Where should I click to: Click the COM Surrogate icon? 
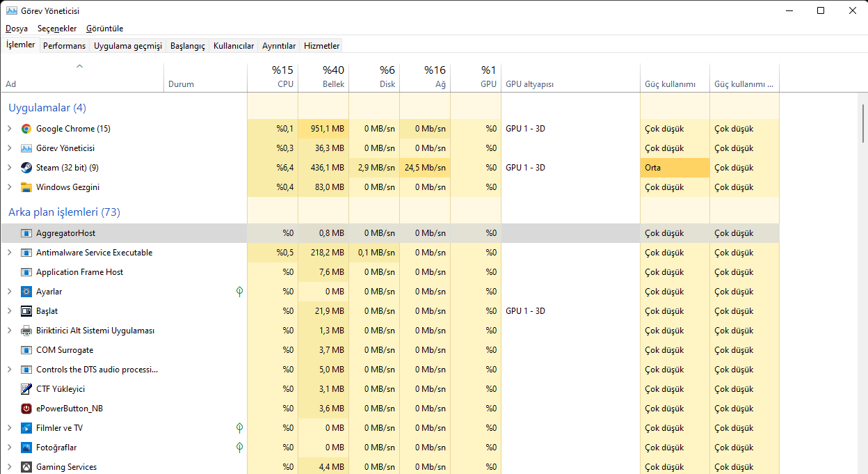tap(26, 350)
